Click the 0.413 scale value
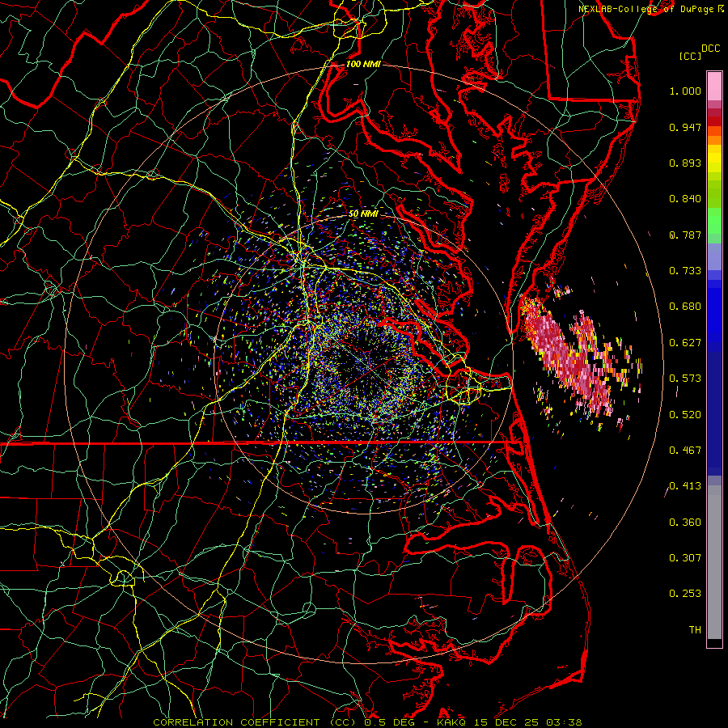 click(685, 486)
